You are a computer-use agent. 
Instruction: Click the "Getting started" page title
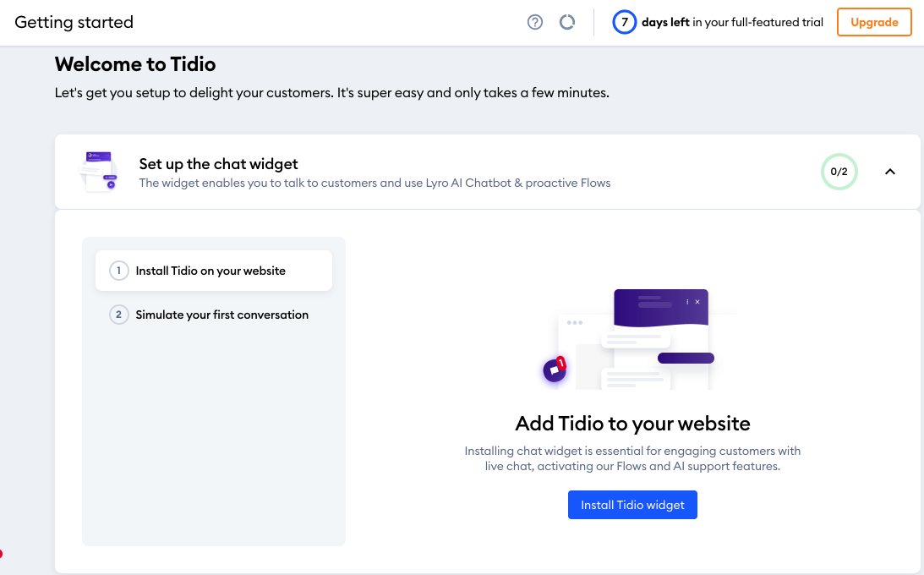[74, 23]
